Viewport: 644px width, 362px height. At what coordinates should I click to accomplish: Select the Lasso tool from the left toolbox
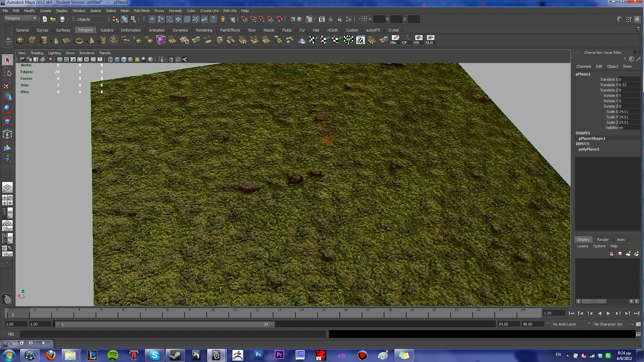pos(7,73)
